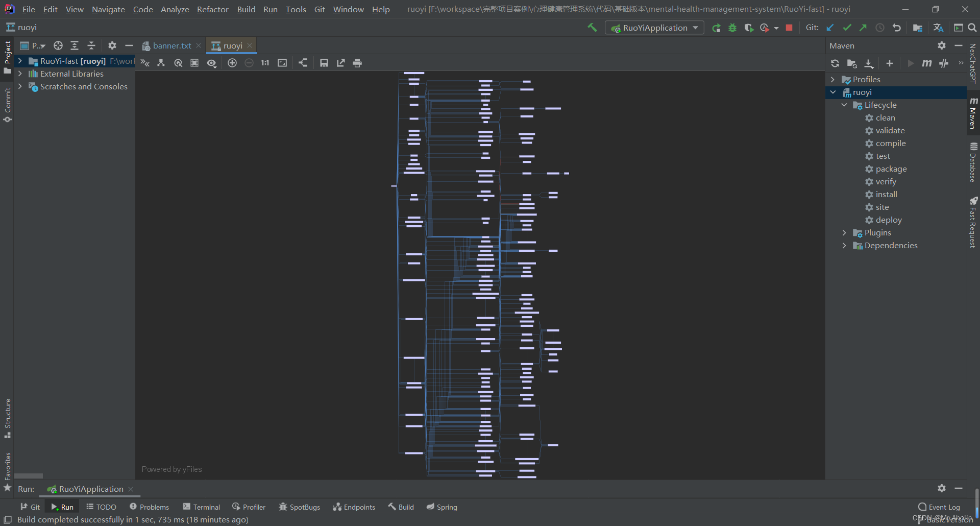Collapse the Lifecycle node
The width and height of the screenshot is (980, 526).
(844, 105)
